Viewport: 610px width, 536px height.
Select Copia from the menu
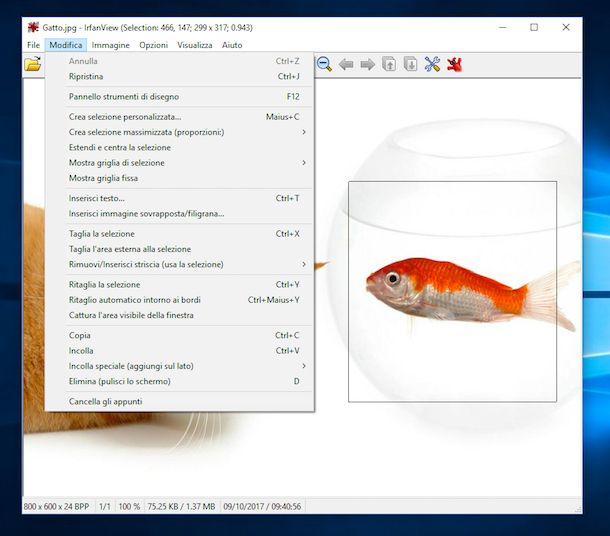tap(180, 335)
